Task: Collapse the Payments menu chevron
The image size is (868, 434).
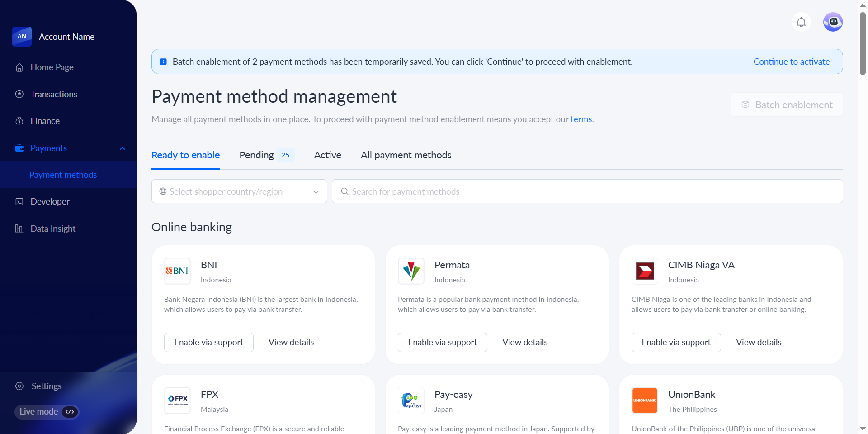Action: point(123,148)
